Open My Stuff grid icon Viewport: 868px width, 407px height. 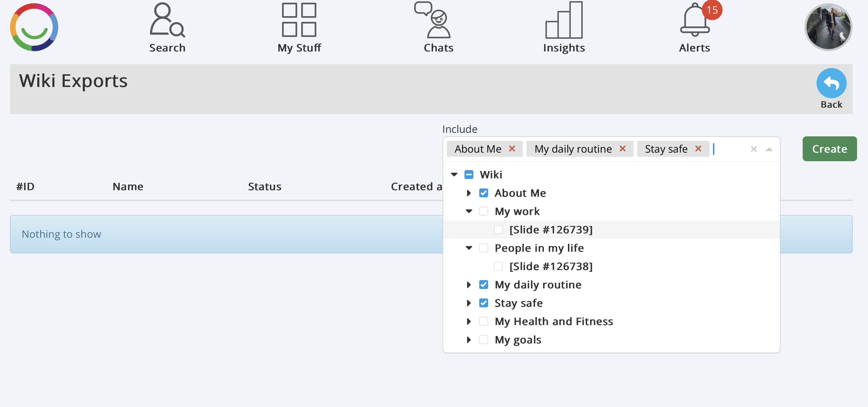click(299, 20)
